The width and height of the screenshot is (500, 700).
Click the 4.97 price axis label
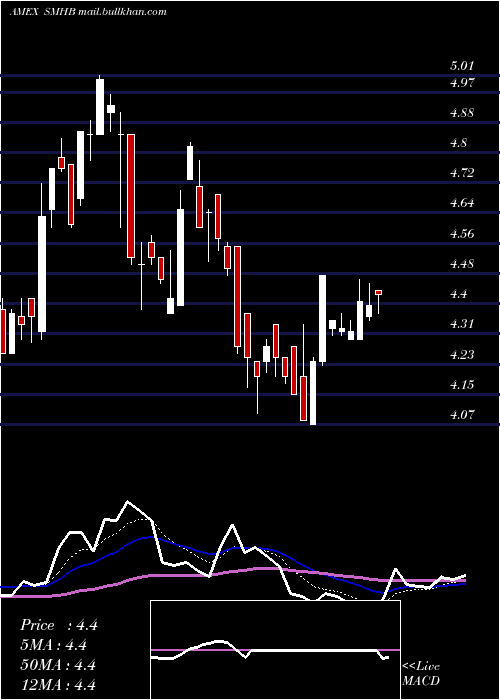pos(461,83)
